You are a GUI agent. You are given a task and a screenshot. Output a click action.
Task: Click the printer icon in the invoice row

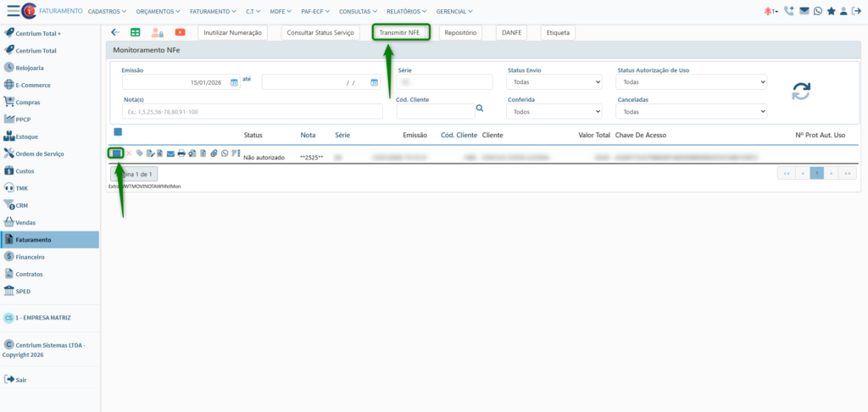tap(181, 153)
